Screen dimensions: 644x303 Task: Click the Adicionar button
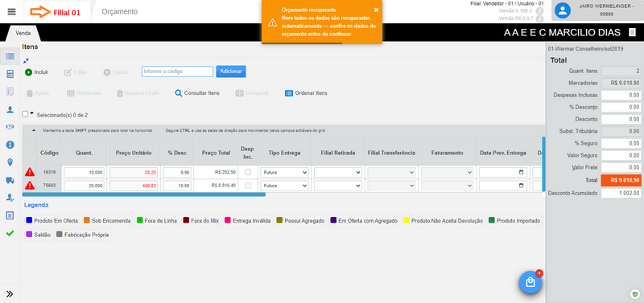231,72
